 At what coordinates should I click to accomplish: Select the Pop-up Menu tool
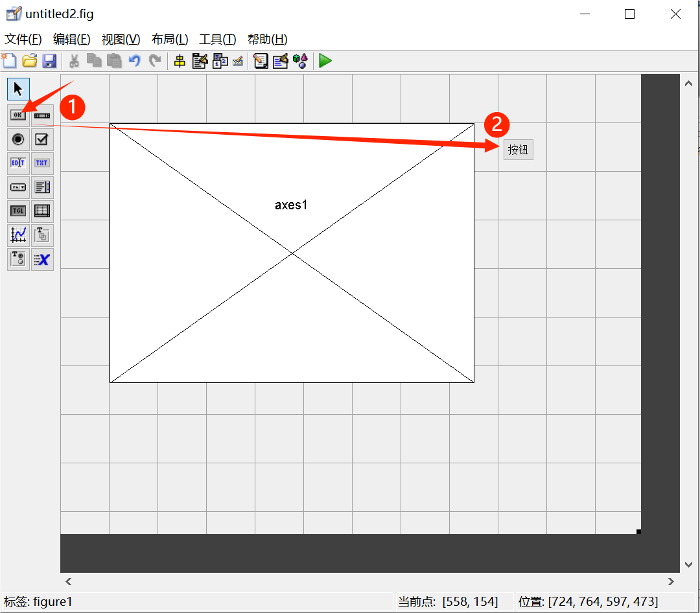(18, 187)
